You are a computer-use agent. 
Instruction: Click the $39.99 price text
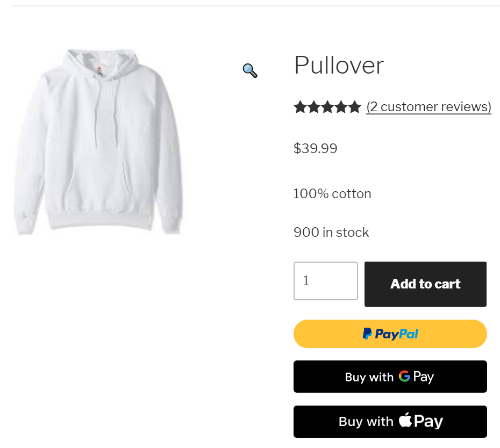tap(315, 148)
